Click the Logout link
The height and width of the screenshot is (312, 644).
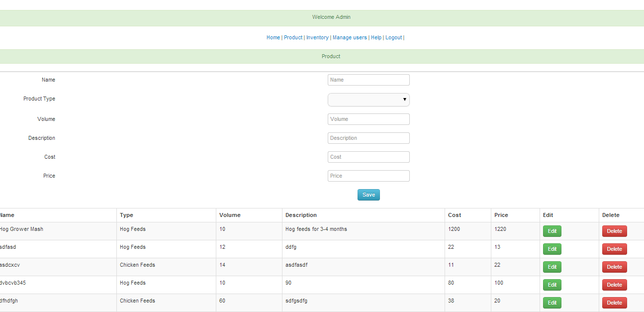click(x=393, y=38)
